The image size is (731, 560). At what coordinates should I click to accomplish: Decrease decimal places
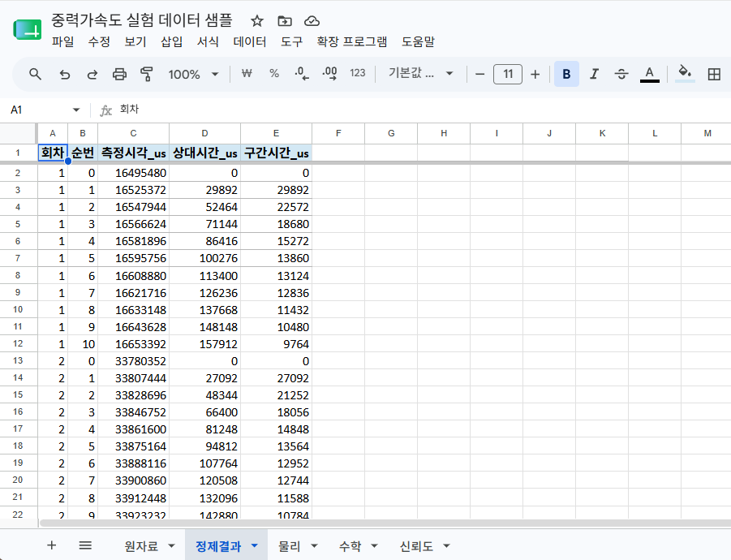[x=302, y=73]
